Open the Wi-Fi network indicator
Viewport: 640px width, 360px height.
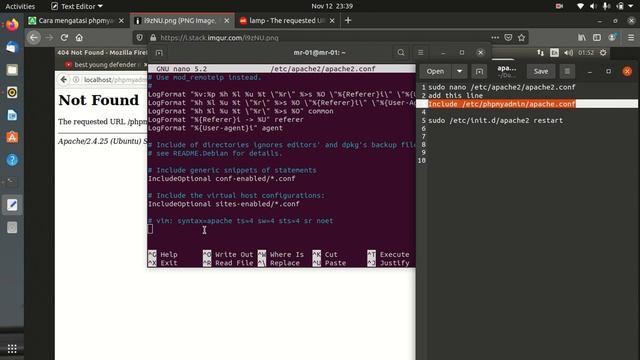[580, 6]
